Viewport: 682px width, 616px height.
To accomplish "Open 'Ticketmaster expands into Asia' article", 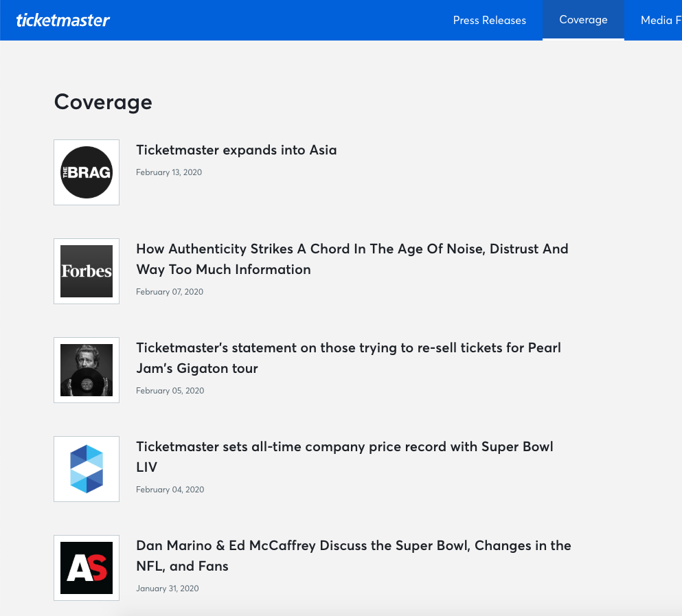I will (x=236, y=150).
